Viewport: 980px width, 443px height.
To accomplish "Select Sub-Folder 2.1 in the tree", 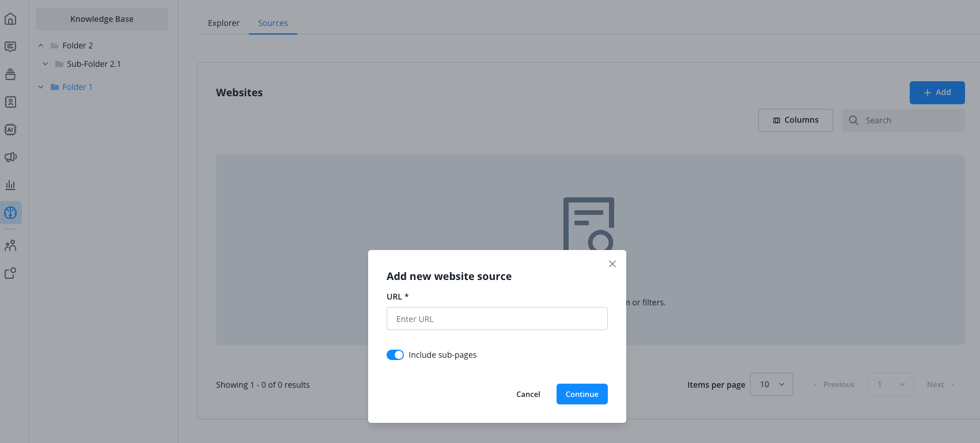I will tap(94, 64).
